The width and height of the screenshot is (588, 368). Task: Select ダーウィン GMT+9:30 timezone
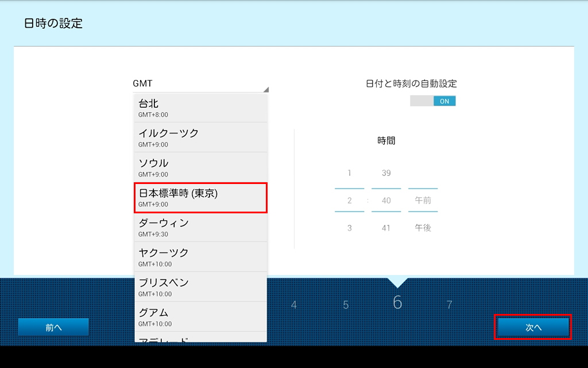coord(200,227)
